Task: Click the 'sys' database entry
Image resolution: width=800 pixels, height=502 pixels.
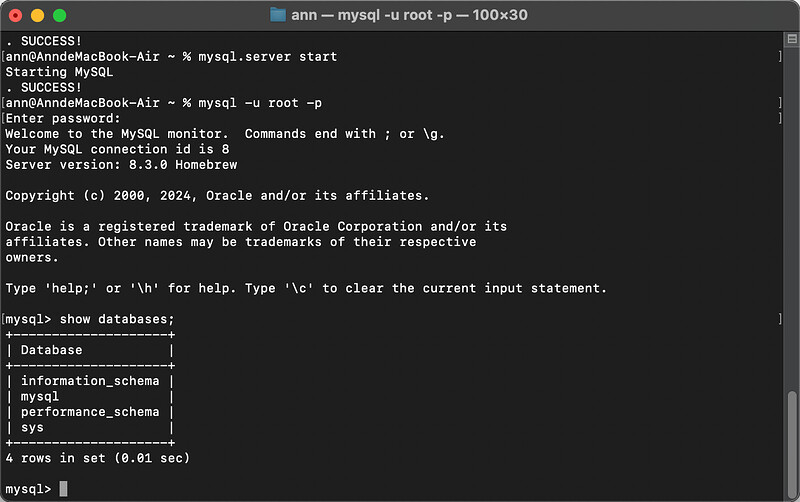Action: pyautogui.click(x=32, y=428)
